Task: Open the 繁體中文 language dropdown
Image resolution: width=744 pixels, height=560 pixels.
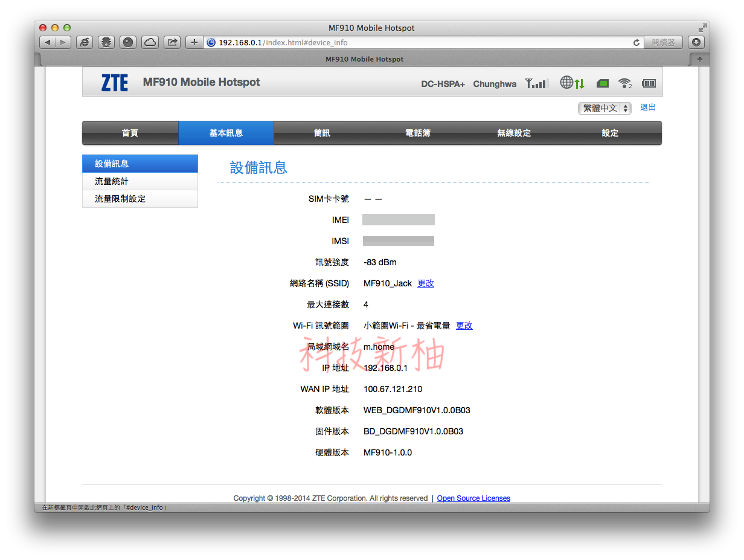Action: [604, 108]
